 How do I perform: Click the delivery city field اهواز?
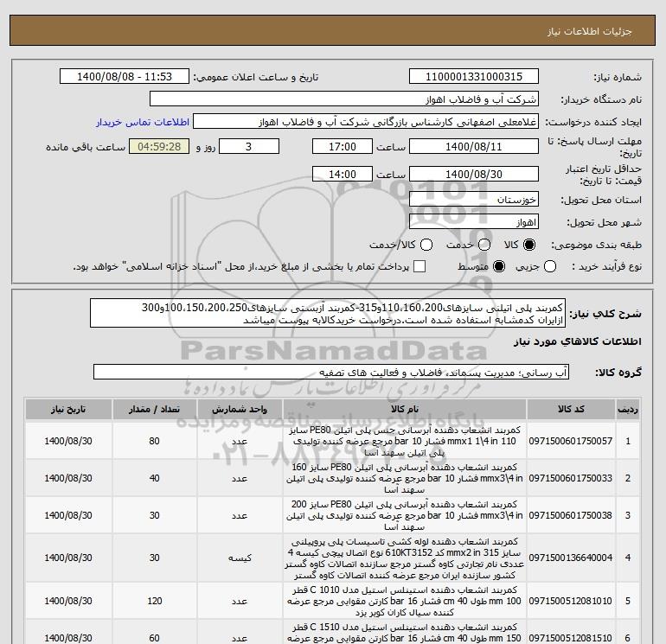(474, 222)
